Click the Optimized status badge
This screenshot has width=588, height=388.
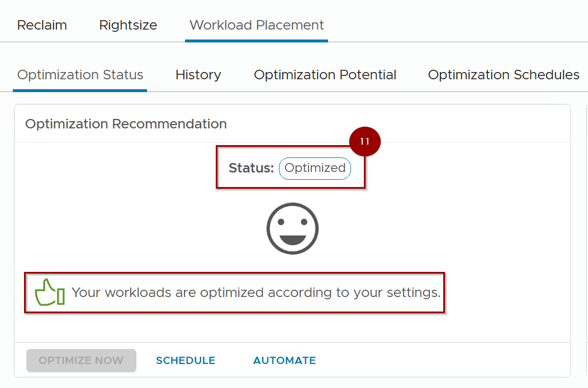click(315, 168)
